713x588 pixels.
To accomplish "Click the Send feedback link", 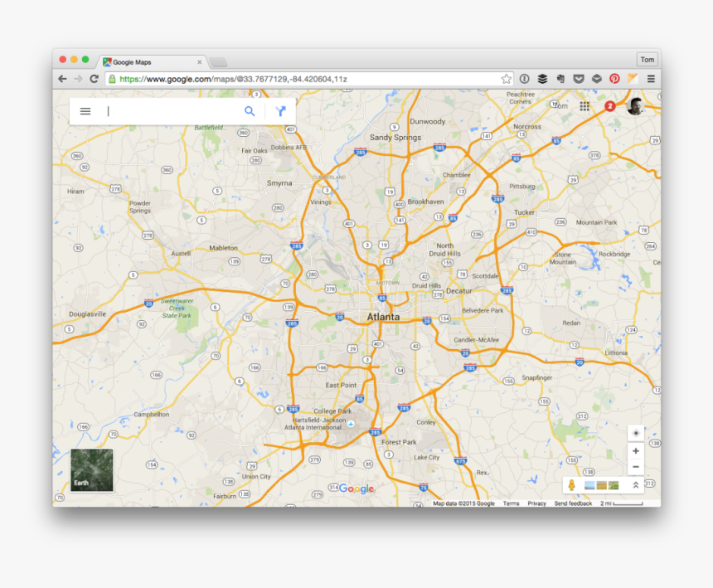I will click(x=573, y=503).
